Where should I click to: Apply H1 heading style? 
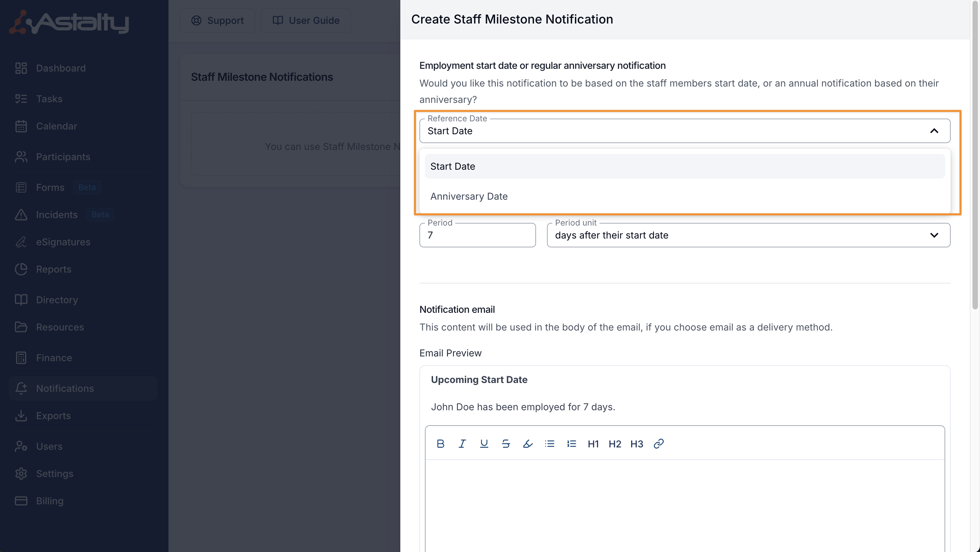click(593, 444)
